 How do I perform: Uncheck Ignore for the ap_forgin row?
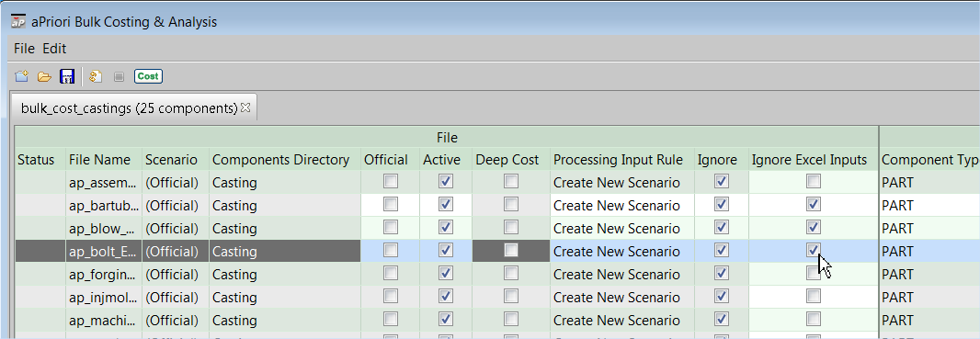(722, 273)
